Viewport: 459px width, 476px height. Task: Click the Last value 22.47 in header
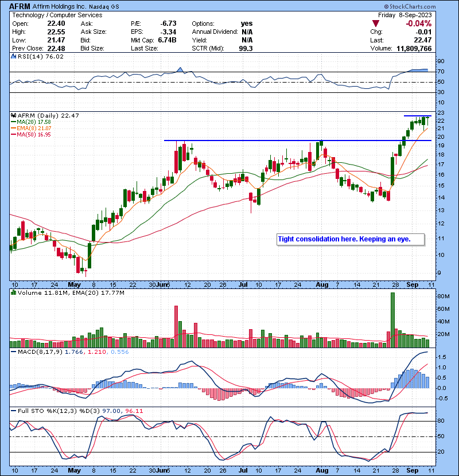[423, 40]
